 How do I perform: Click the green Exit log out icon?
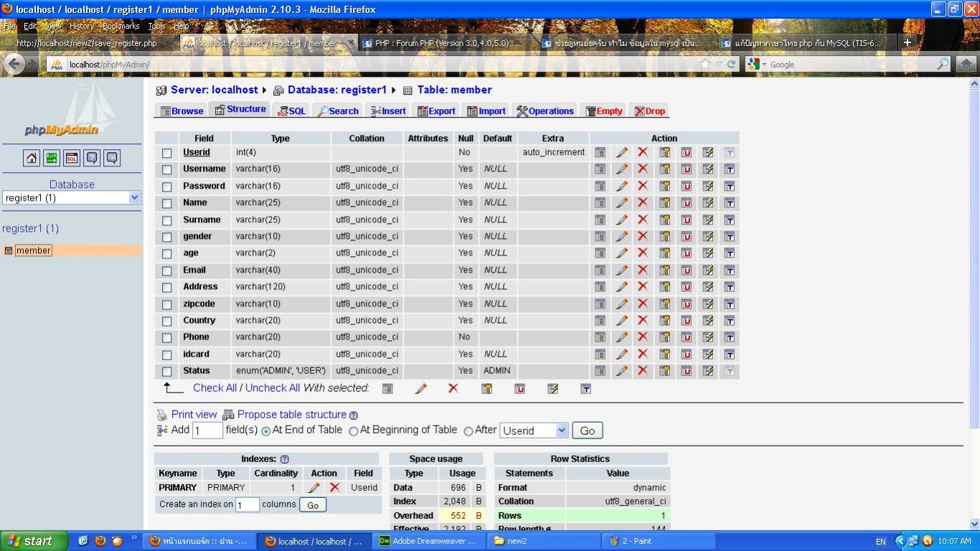[x=52, y=158]
